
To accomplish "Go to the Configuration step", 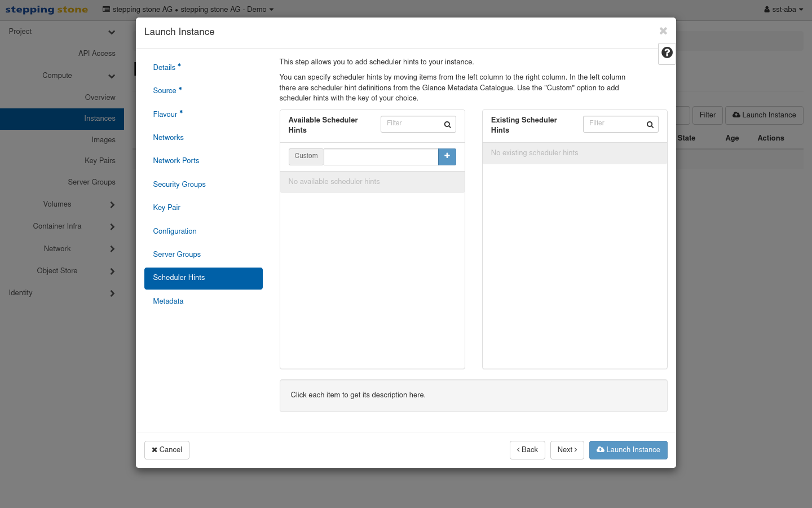I will pos(175,231).
